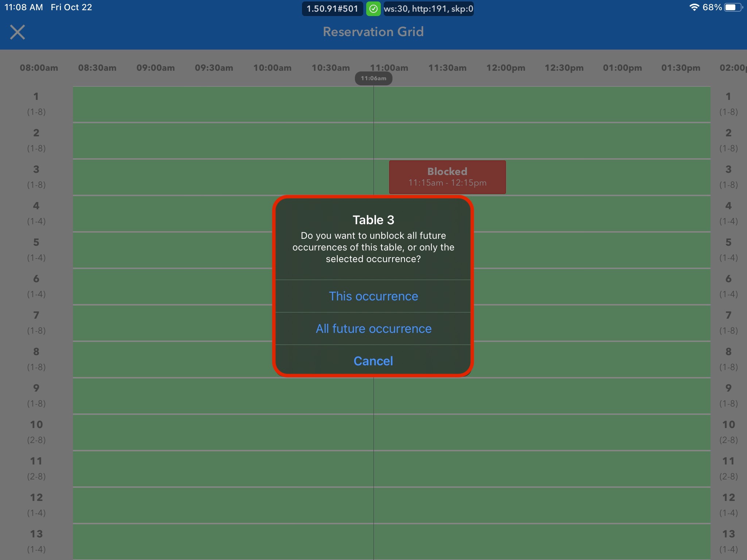Screen dimensions: 747x560
Task: Tap the Fri Oct 22 date in status bar
Action: tap(71, 7)
